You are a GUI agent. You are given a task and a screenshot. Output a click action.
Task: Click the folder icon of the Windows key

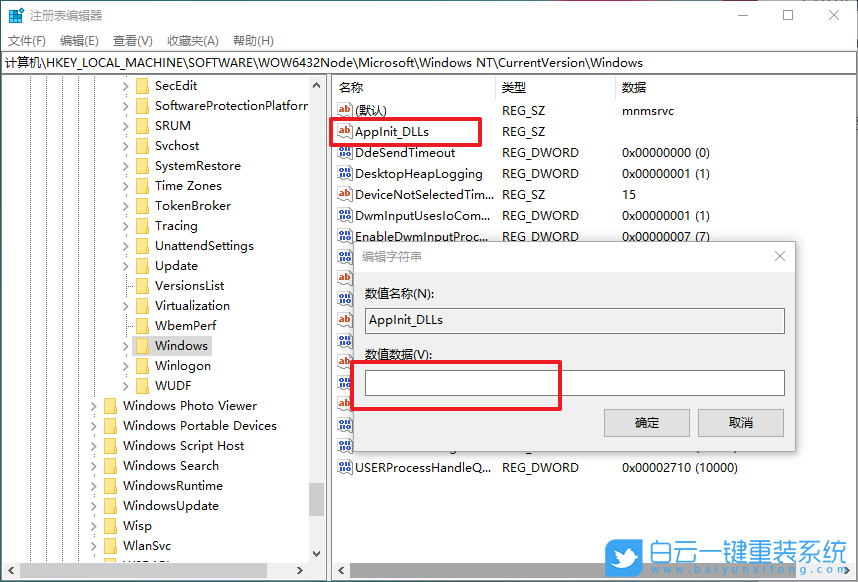pyautogui.click(x=142, y=345)
